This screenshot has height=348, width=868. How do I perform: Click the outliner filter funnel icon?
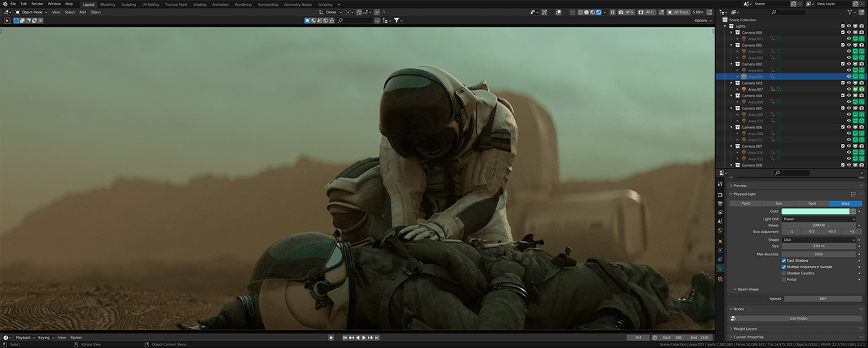tap(851, 12)
